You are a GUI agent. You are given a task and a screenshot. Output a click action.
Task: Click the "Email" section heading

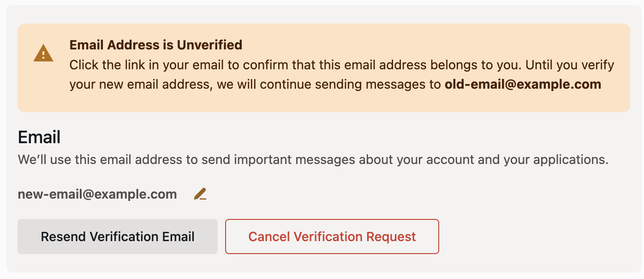pos(39,137)
